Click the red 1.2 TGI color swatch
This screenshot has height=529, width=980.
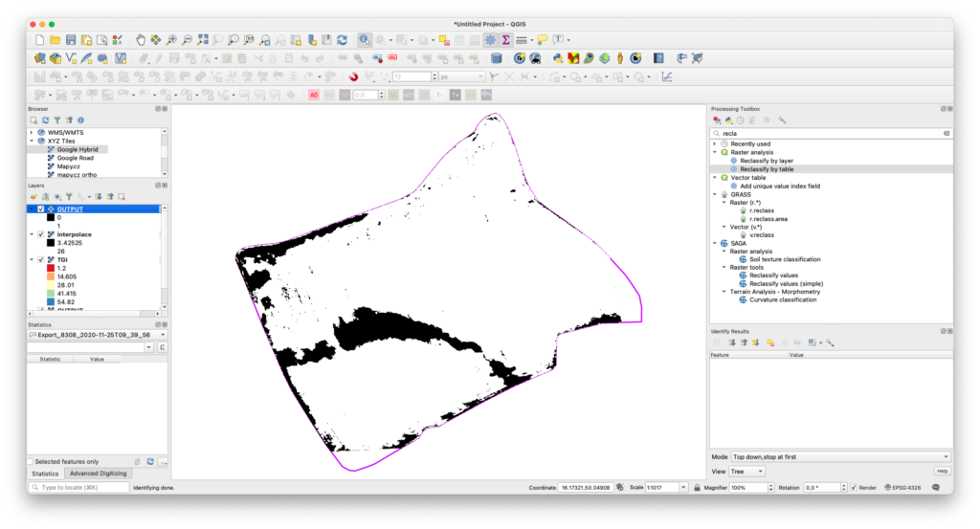(x=50, y=268)
